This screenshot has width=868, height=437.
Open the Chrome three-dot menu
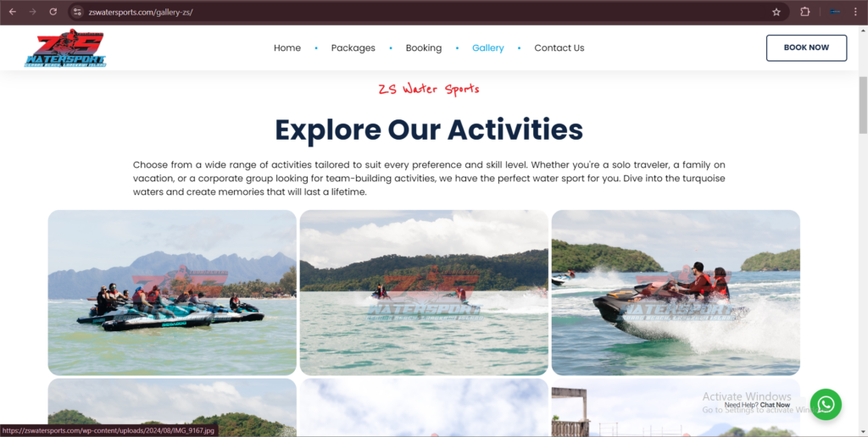pos(854,12)
